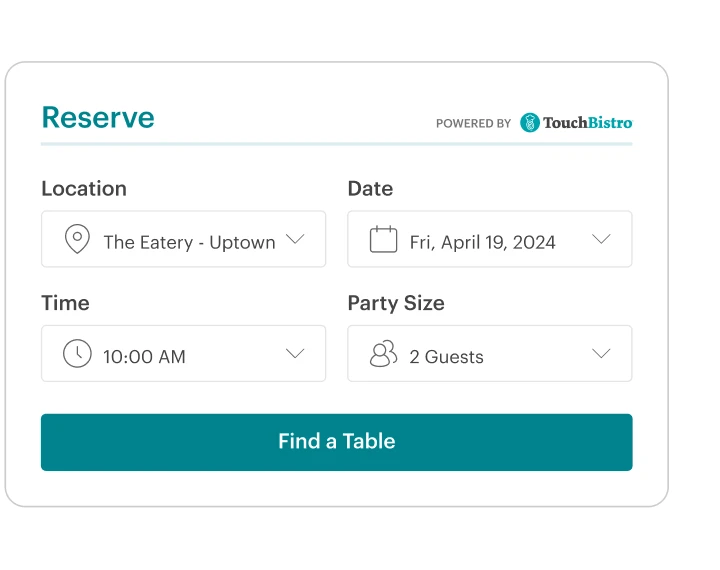Click the Location field label
This screenshot has height=570, width=720.
pyautogui.click(x=84, y=189)
